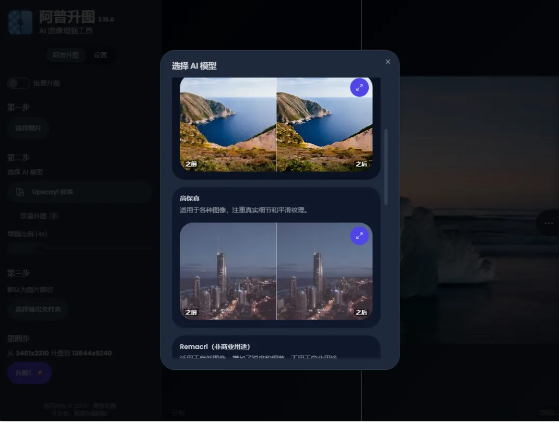
Task: Click the model icon beside Upscayl 标准
Action: [x=20, y=192]
